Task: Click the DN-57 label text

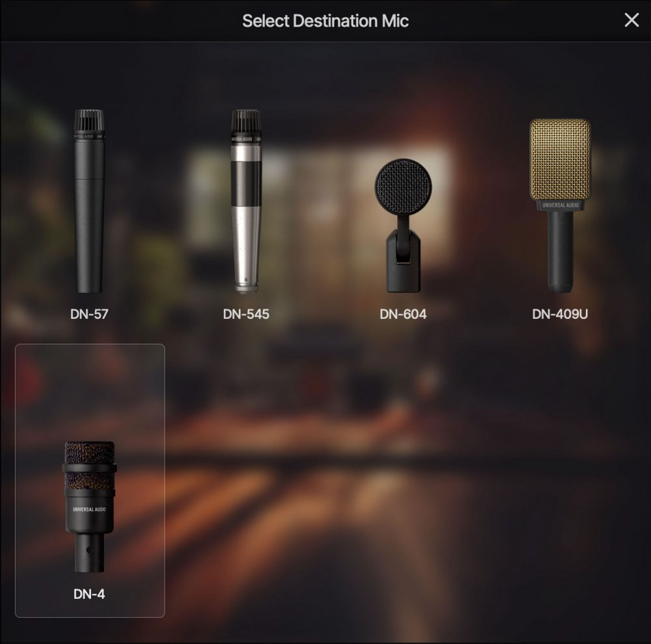Action: [x=89, y=313]
